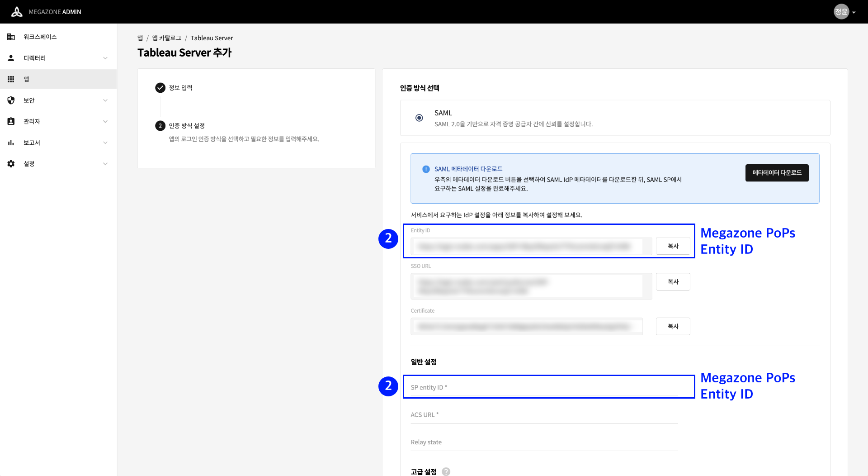Open the 보안 menu item
The image size is (868, 476).
(x=58, y=100)
